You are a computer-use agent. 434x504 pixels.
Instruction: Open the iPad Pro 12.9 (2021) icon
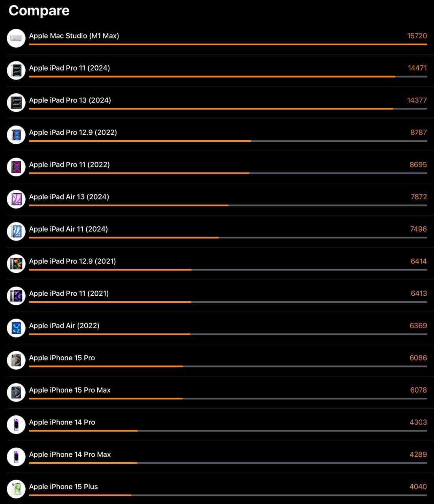(16, 264)
